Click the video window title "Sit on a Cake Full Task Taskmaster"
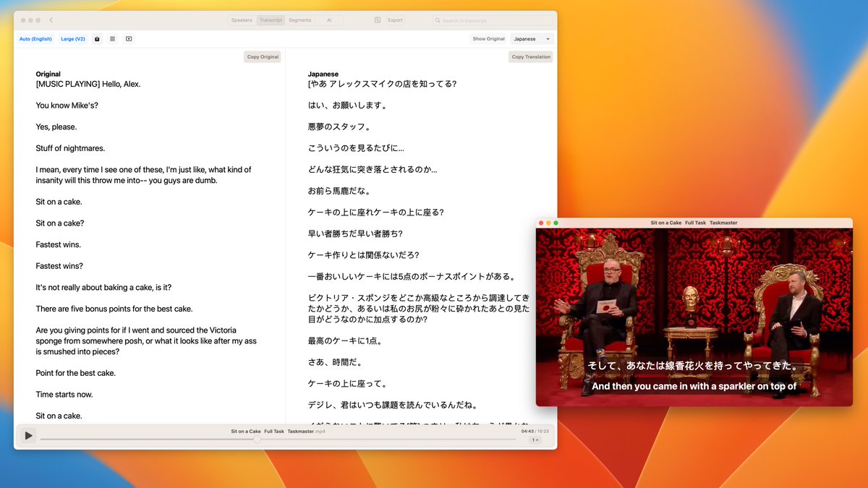 pyautogui.click(x=694, y=223)
